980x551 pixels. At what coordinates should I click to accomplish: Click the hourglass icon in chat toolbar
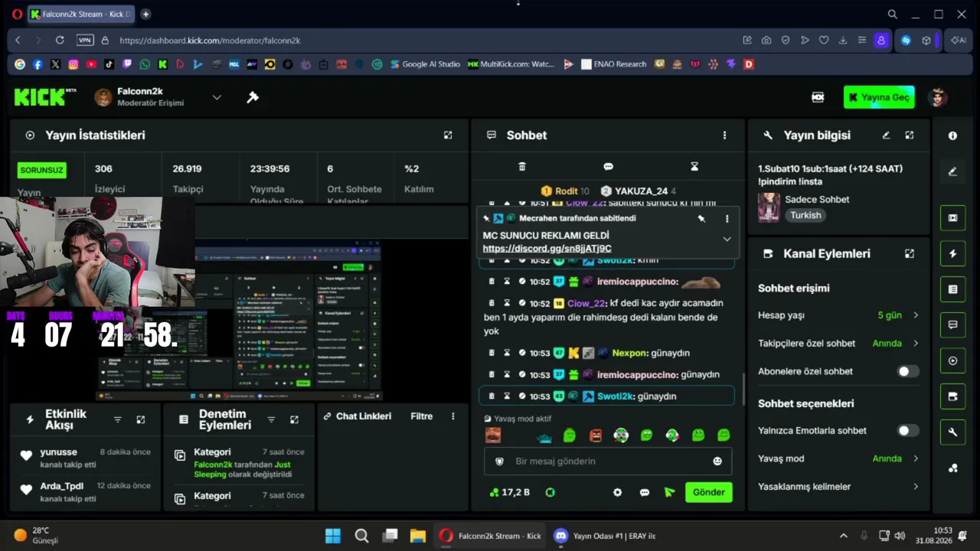point(694,166)
